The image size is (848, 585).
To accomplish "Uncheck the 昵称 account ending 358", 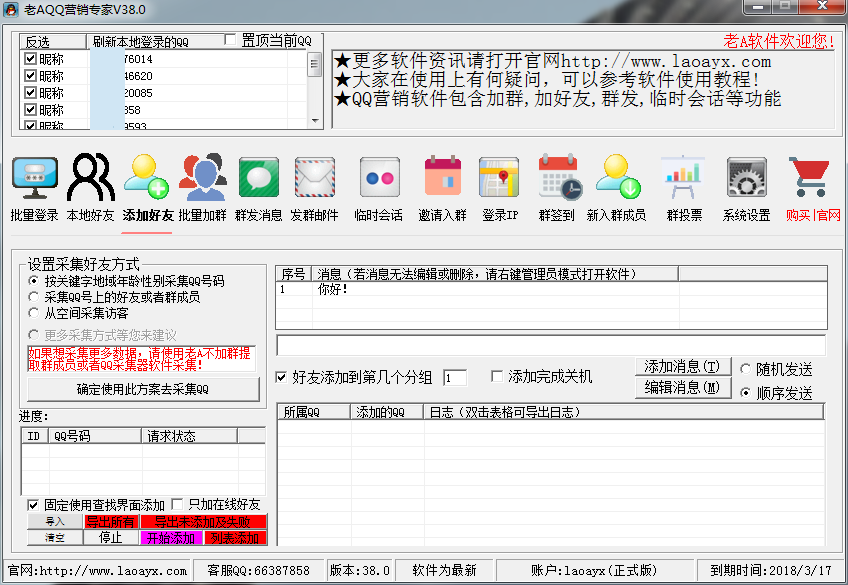I will click(x=30, y=110).
